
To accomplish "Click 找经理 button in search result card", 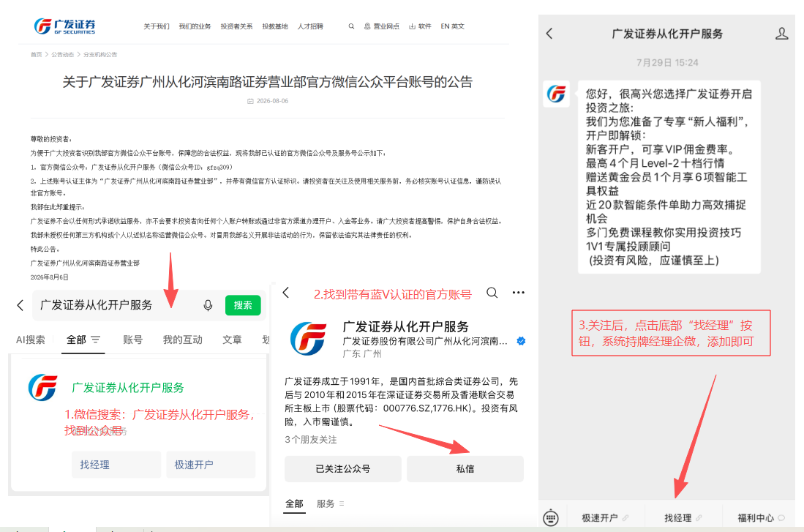I will (x=116, y=465).
